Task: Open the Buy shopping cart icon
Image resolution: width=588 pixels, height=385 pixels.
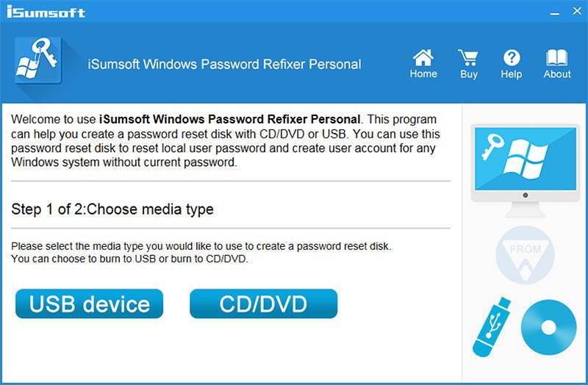Action: click(x=468, y=58)
